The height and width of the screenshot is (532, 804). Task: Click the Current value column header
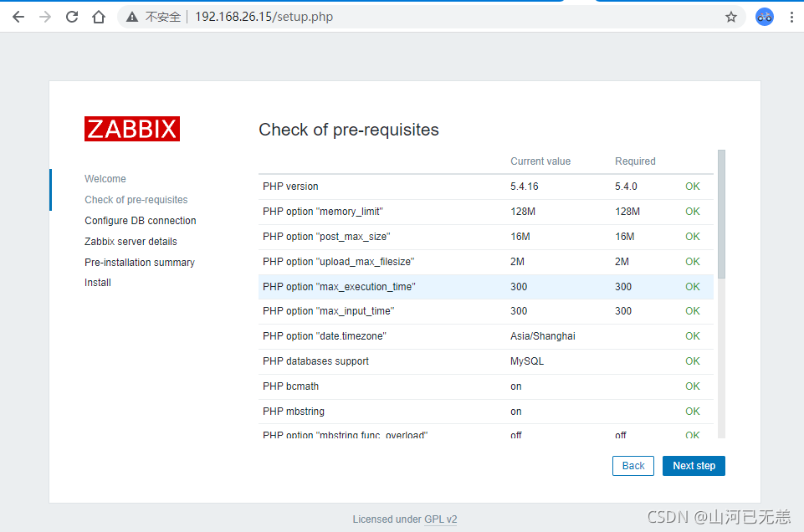point(540,161)
